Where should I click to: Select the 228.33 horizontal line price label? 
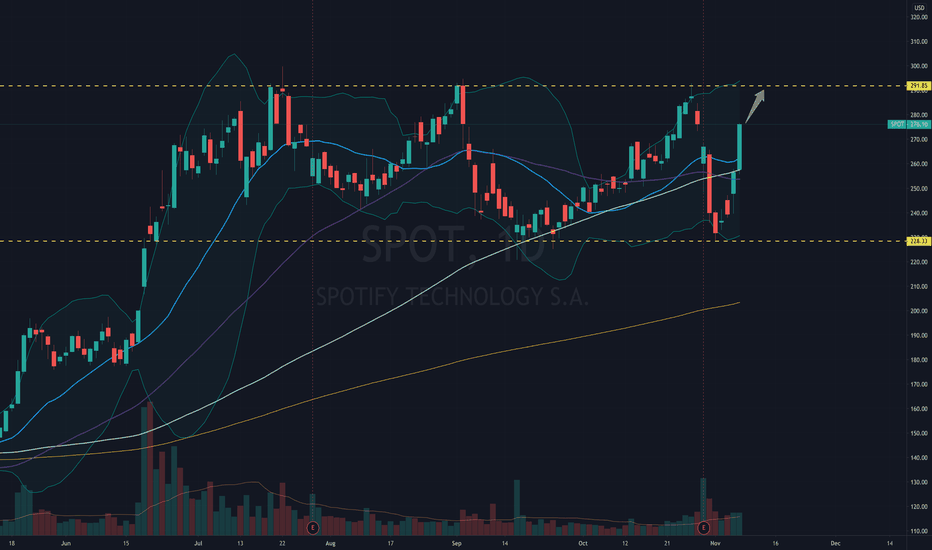click(918, 241)
